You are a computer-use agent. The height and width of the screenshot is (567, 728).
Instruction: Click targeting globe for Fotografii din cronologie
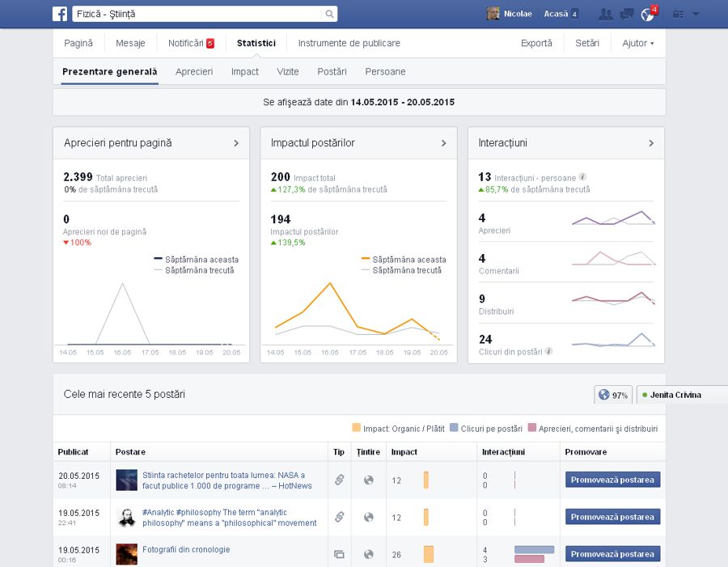(x=369, y=554)
